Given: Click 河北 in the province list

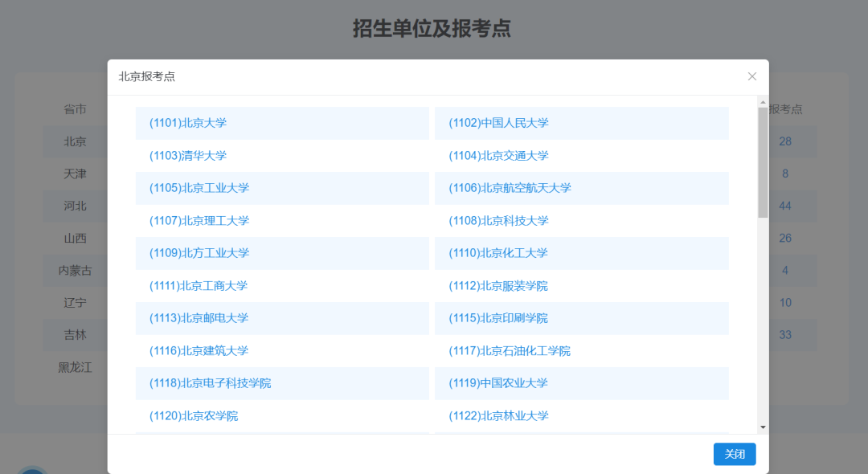Looking at the screenshot, I should point(75,206).
